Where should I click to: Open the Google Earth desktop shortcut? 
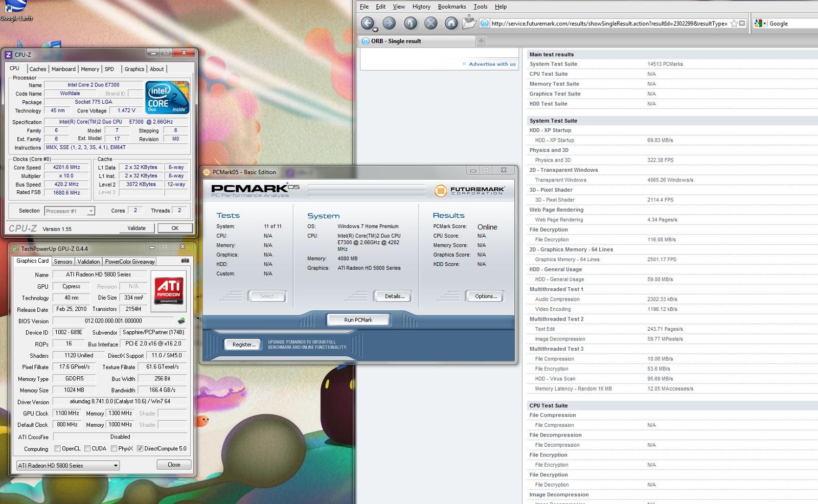tap(16, 10)
